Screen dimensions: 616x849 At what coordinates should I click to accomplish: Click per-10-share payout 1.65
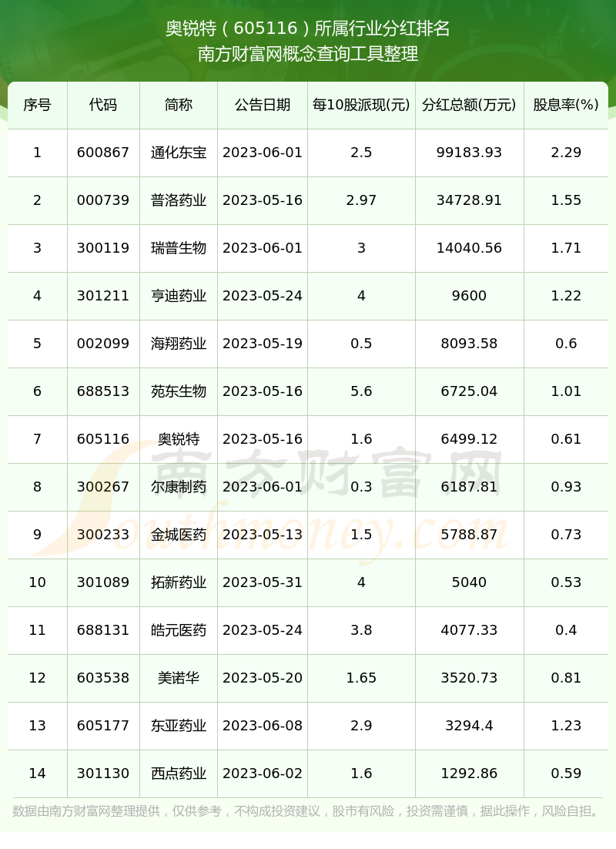[361, 678]
